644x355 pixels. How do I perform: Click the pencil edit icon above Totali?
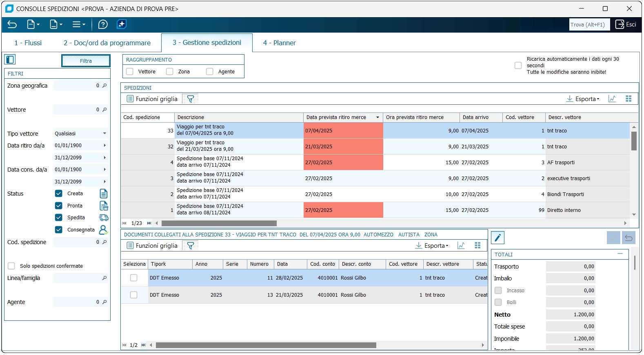tap(498, 238)
